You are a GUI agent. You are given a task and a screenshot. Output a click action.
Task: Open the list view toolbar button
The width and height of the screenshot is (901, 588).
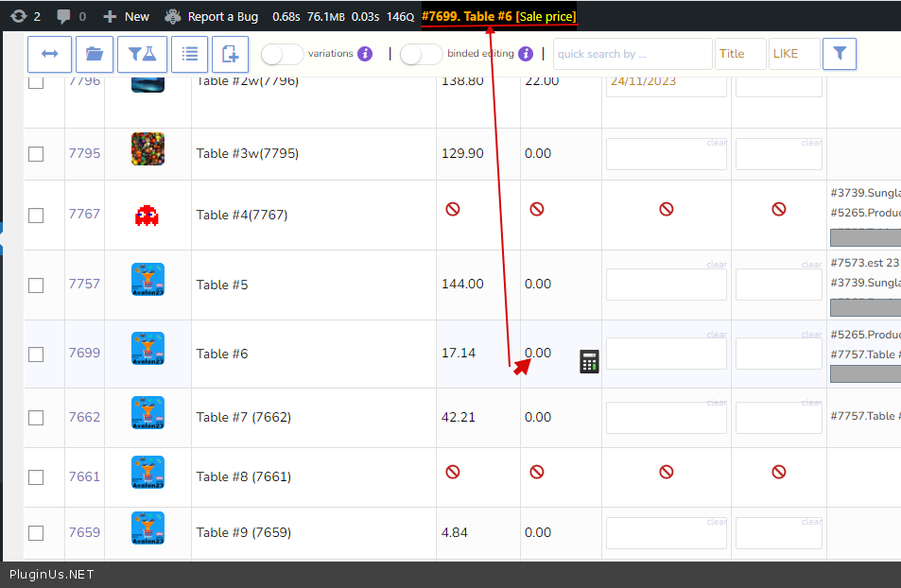tap(189, 54)
